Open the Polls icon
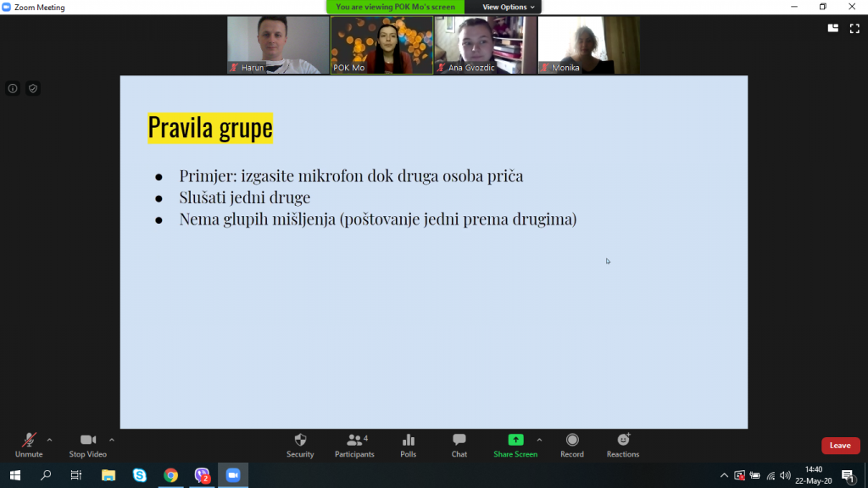Screen dimensions: 868x488 (x=409, y=441)
